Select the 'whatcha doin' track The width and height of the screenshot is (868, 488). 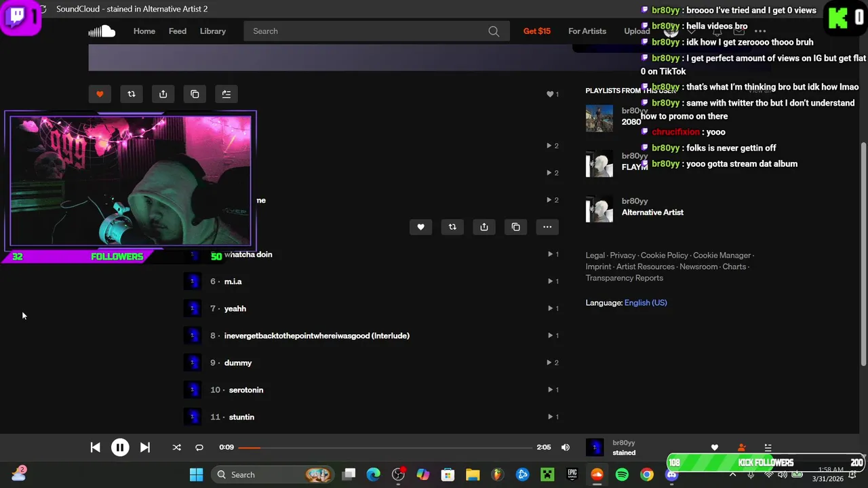tap(248, 254)
